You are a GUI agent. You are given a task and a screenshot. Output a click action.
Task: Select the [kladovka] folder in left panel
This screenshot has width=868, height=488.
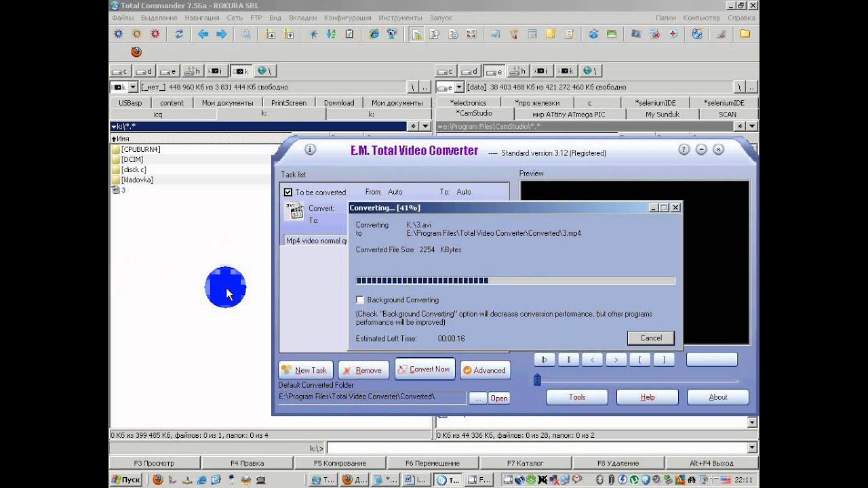(x=137, y=180)
